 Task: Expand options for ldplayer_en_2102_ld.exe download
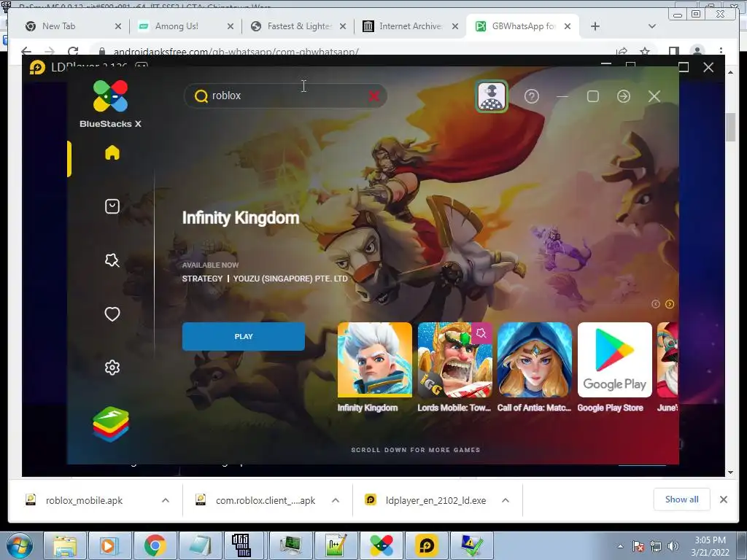point(506,500)
